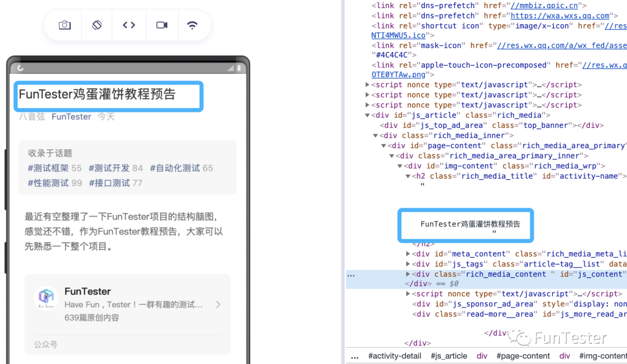Open the #测试框架 topic tag

48,168
